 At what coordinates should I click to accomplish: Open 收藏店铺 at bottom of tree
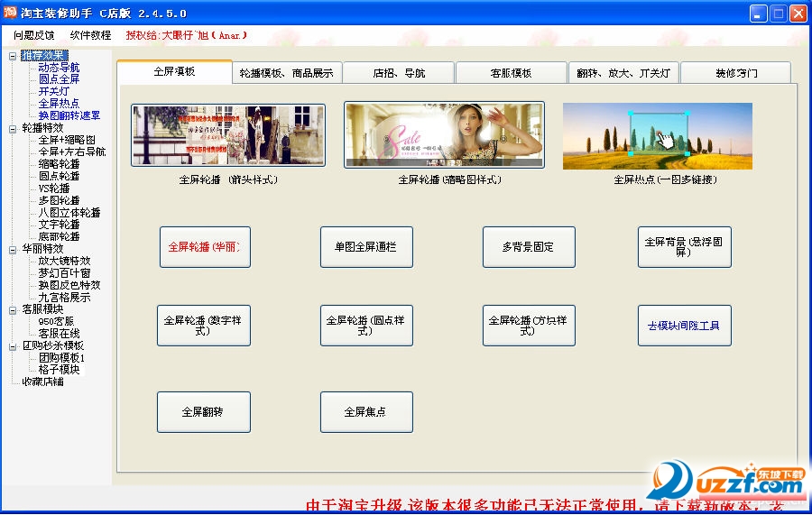pyautogui.click(x=44, y=382)
